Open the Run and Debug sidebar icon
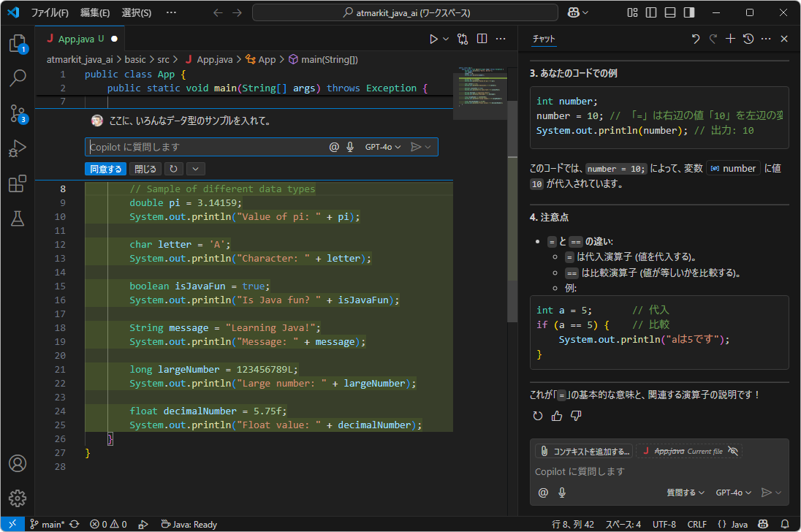Image resolution: width=801 pixels, height=532 pixels. 17,149
